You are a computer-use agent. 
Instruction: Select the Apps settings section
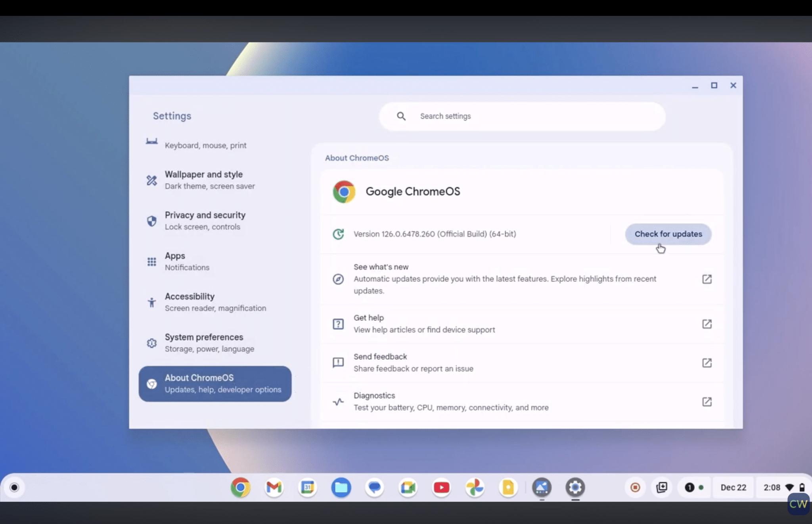tap(215, 261)
